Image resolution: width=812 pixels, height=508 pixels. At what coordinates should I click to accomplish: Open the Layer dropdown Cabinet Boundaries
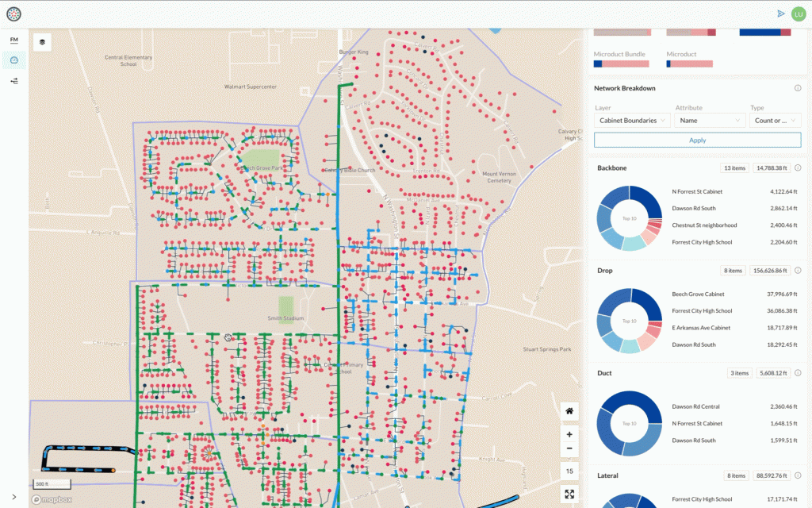point(632,121)
